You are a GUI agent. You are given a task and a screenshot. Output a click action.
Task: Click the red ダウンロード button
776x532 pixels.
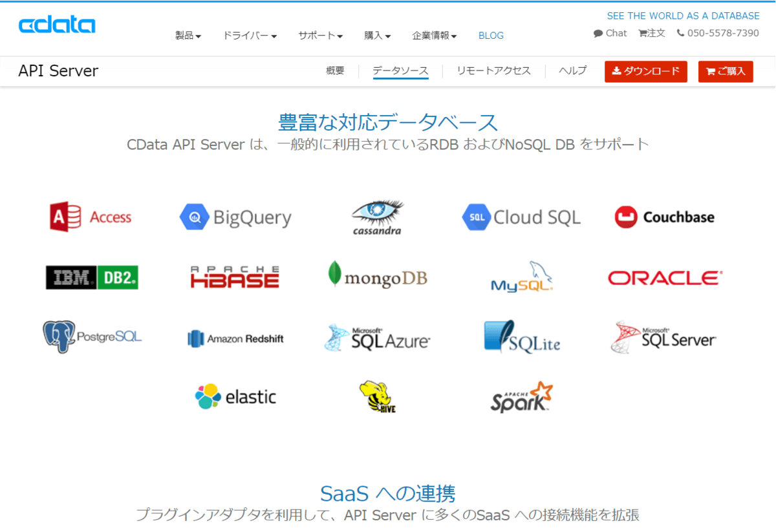click(x=646, y=72)
